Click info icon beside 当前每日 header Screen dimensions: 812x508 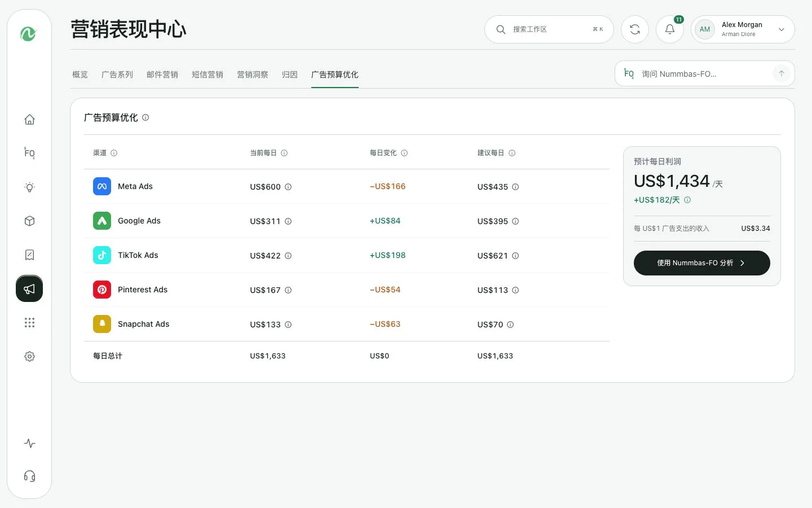click(x=284, y=153)
